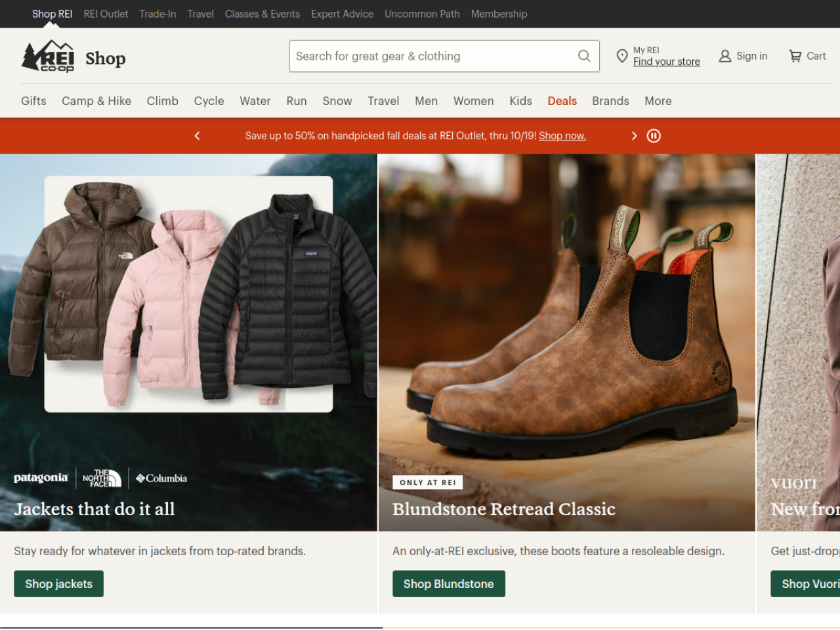Open Travel in category navigation
The height and width of the screenshot is (630, 840).
click(383, 101)
